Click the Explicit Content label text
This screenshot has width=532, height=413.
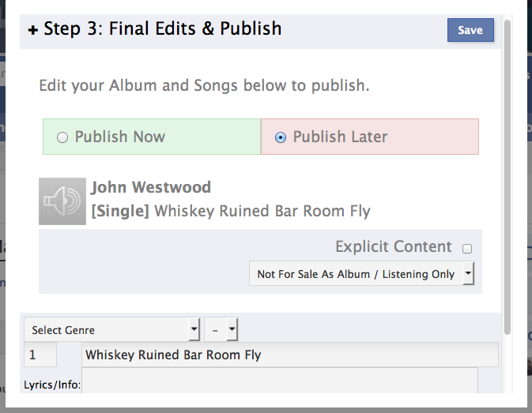coord(393,246)
